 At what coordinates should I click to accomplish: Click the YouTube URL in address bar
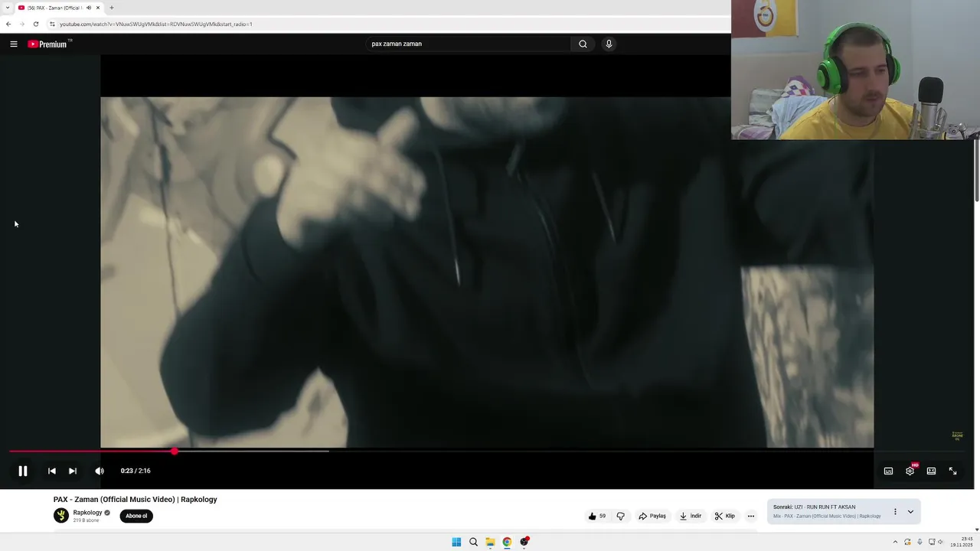156,24
